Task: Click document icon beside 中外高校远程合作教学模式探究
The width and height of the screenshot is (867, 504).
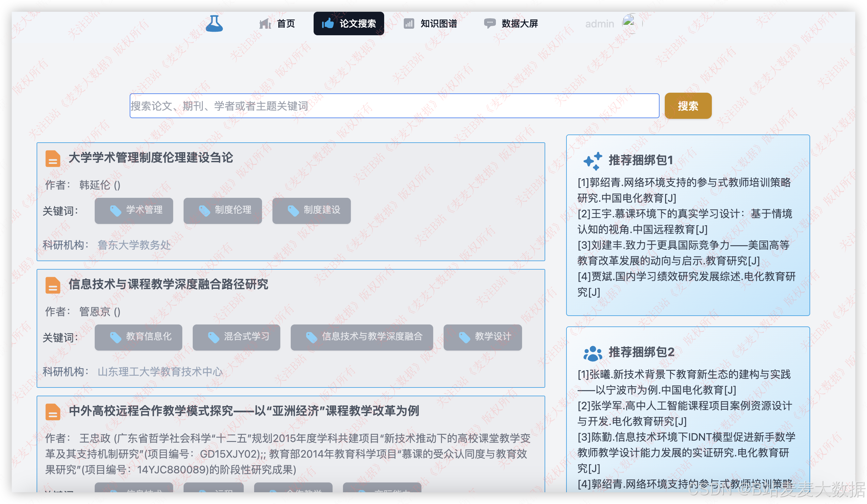Action: (53, 412)
